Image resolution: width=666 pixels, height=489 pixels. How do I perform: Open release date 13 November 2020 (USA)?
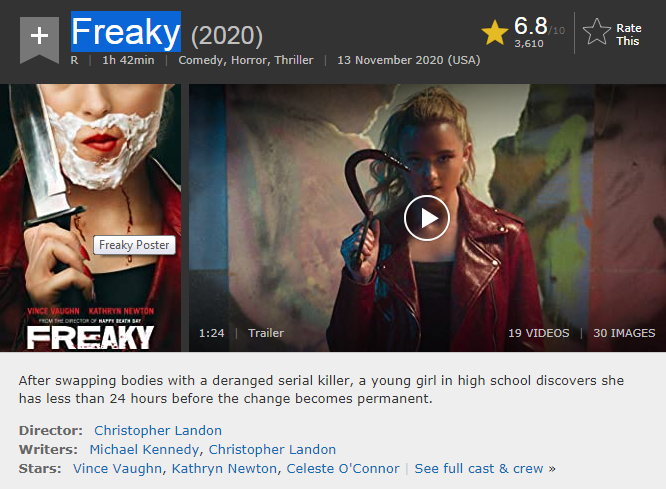(x=409, y=60)
